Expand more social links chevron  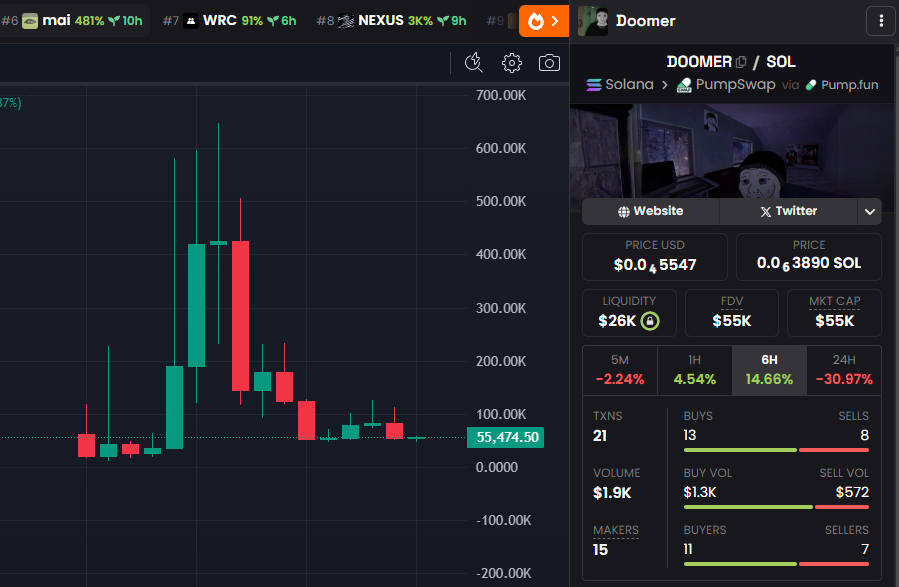[869, 212]
